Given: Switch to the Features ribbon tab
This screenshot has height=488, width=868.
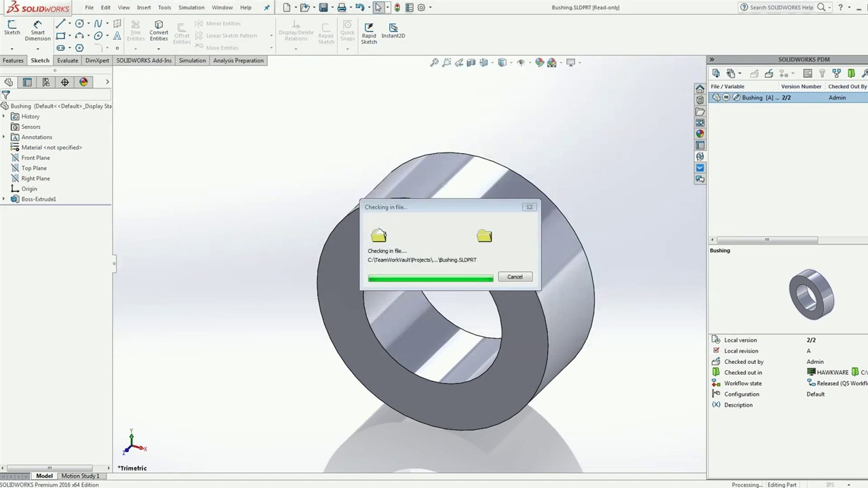Looking at the screenshot, I should 13,60.
